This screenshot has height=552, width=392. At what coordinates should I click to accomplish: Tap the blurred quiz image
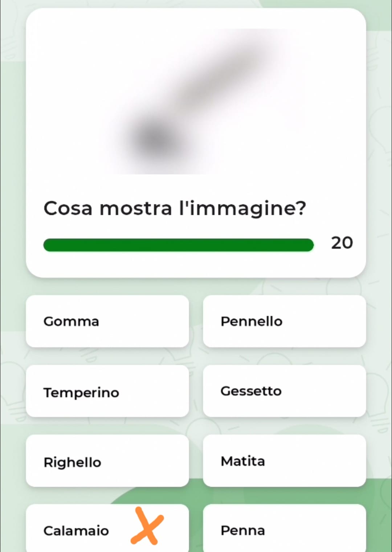pyautogui.click(x=196, y=102)
